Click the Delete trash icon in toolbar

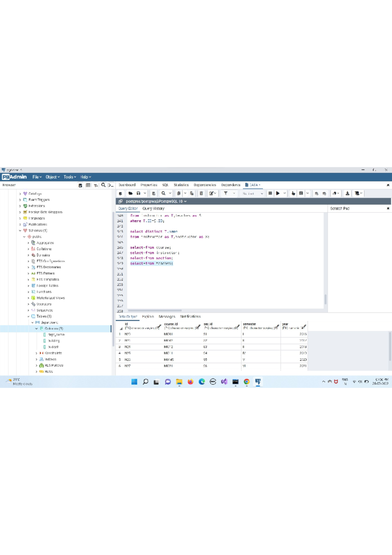[201, 193]
